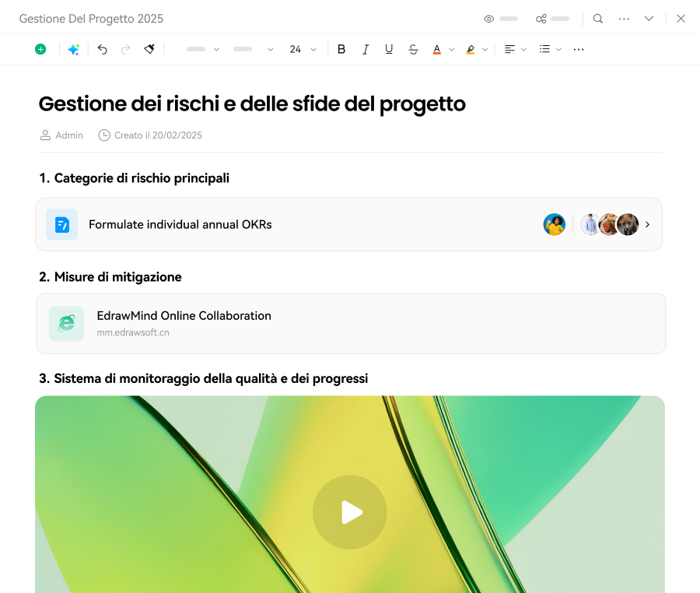This screenshot has height=593, width=700.
Task: Click the share icon in the title bar
Action: pos(541,18)
